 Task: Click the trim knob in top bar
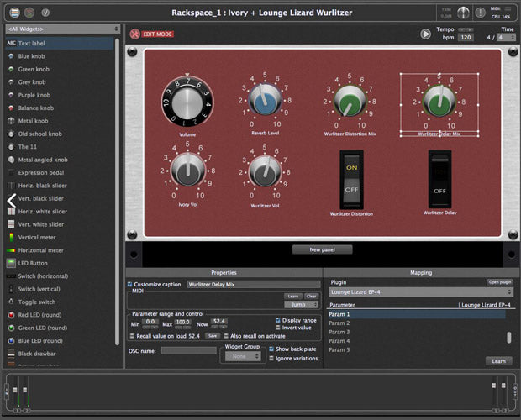[x=463, y=13]
